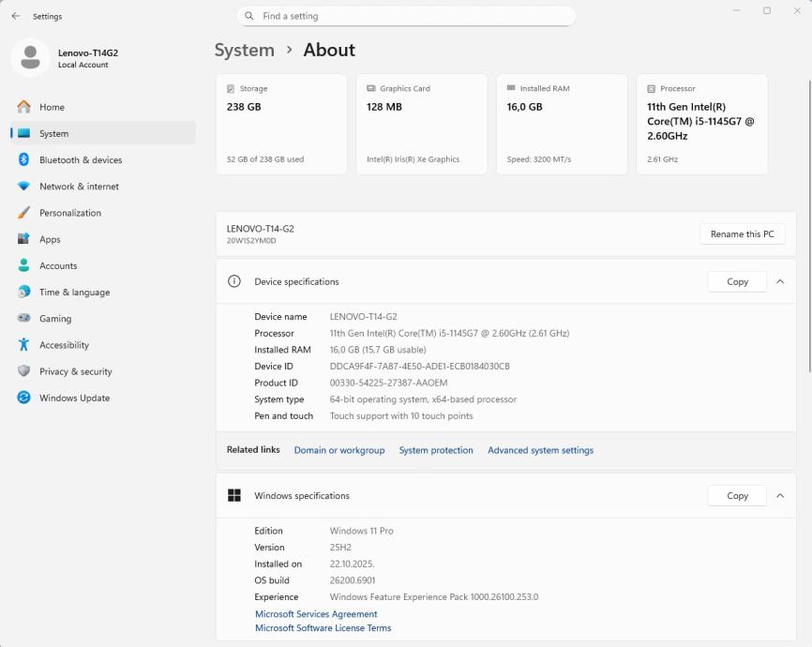Click the Bluetooth & devices icon
The width and height of the screenshot is (812, 647).
coord(23,160)
